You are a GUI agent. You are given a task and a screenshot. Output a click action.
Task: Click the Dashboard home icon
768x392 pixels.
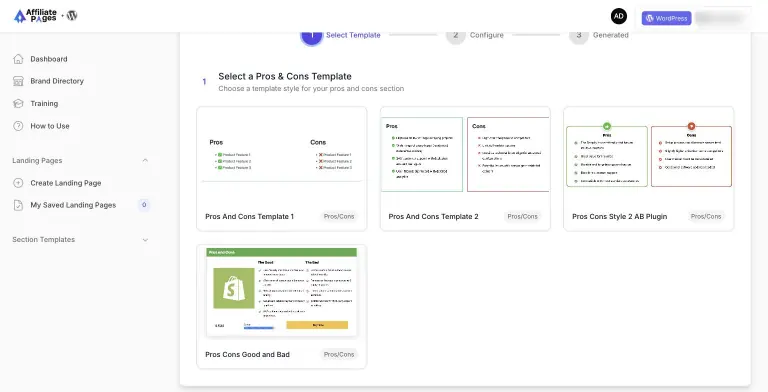click(x=18, y=59)
